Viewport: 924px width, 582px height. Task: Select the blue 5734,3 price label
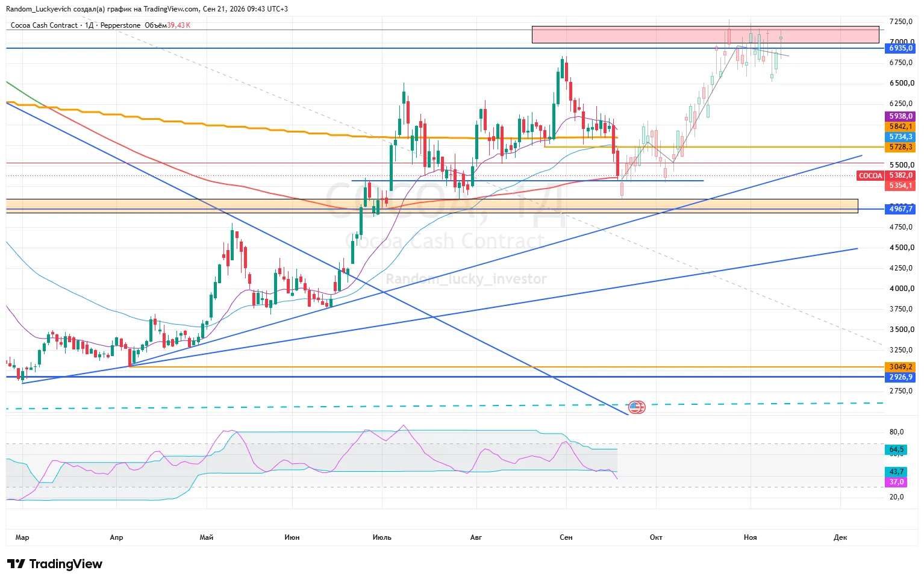901,137
